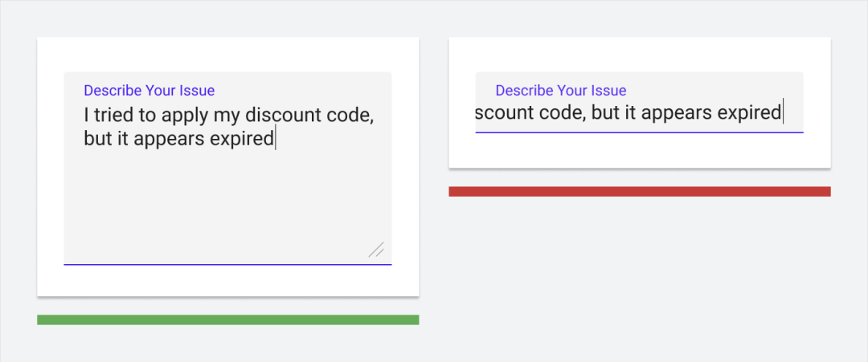Click the green bar below the multi-line card
This screenshot has width=868, height=362.
pyautogui.click(x=227, y=320)
